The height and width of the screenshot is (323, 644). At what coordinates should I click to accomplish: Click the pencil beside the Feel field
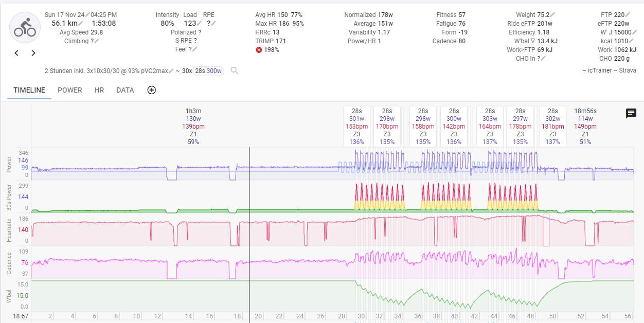tap(194, 49)
